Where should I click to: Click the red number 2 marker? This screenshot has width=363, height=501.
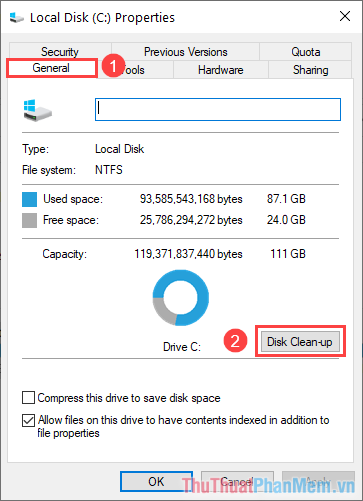(235, 341)
